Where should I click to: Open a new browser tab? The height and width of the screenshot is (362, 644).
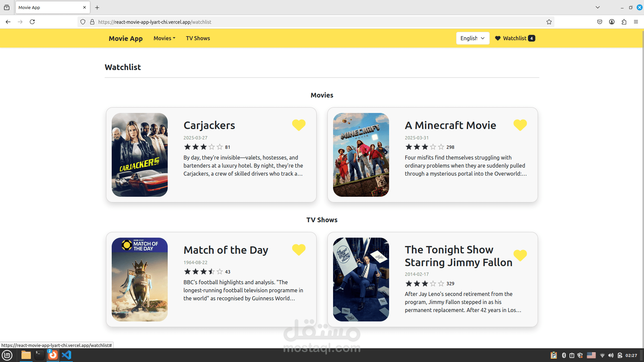click(x=97, y=7)
